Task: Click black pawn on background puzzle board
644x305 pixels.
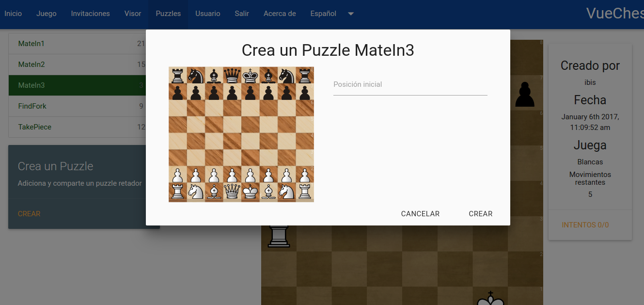Action: pyautogui.click(x=524, y=94)
